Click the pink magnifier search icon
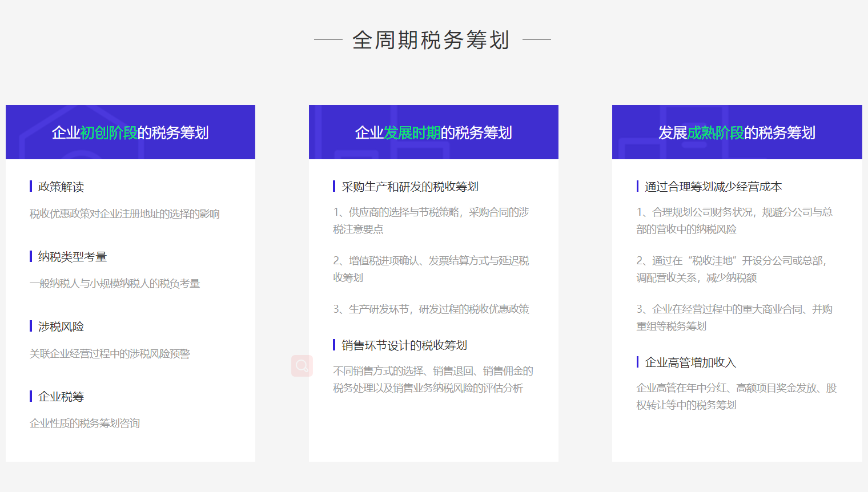Screen dimensions: 868x492 [x=302, y=366]
